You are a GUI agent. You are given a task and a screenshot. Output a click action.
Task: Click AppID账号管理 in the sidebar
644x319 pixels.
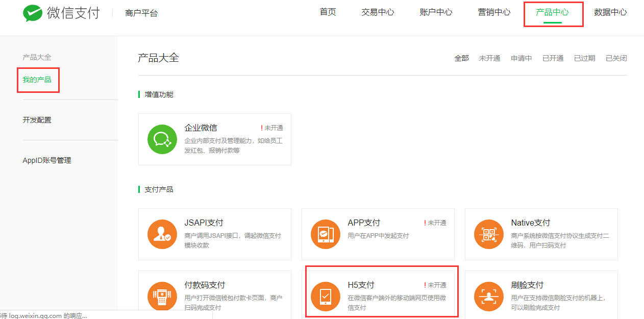click(47, 160)
